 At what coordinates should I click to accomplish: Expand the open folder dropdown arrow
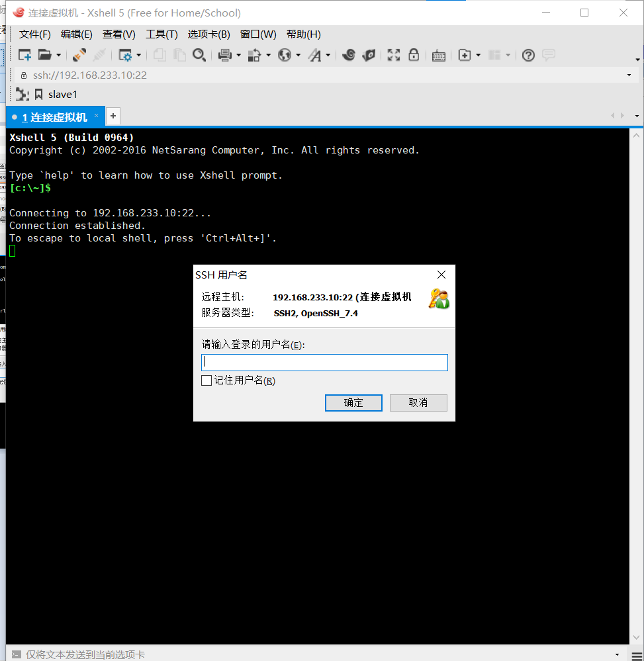pos(59,55)
